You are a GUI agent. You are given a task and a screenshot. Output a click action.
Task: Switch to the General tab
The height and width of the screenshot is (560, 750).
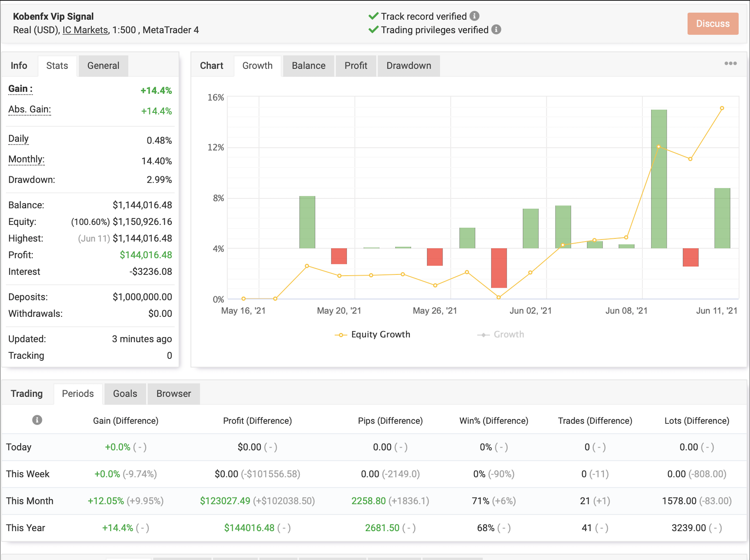(103, 66)
